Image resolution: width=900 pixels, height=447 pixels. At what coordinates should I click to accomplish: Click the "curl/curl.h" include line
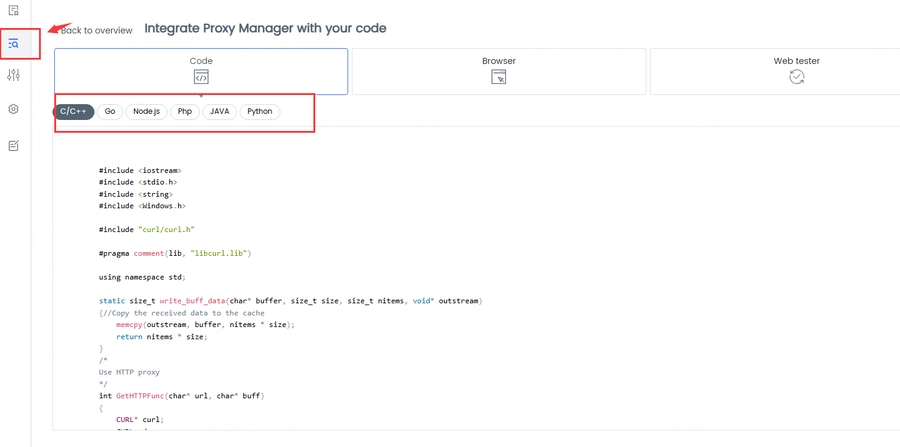click(x=146, y=229)
